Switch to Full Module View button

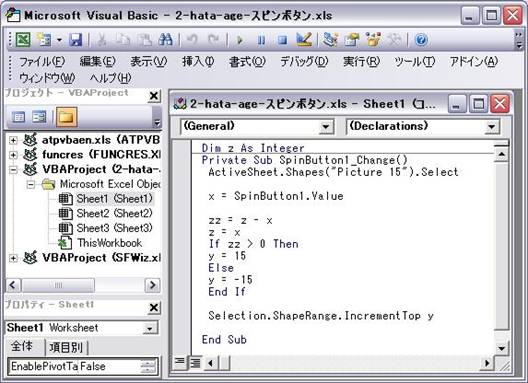click(195, 362)
